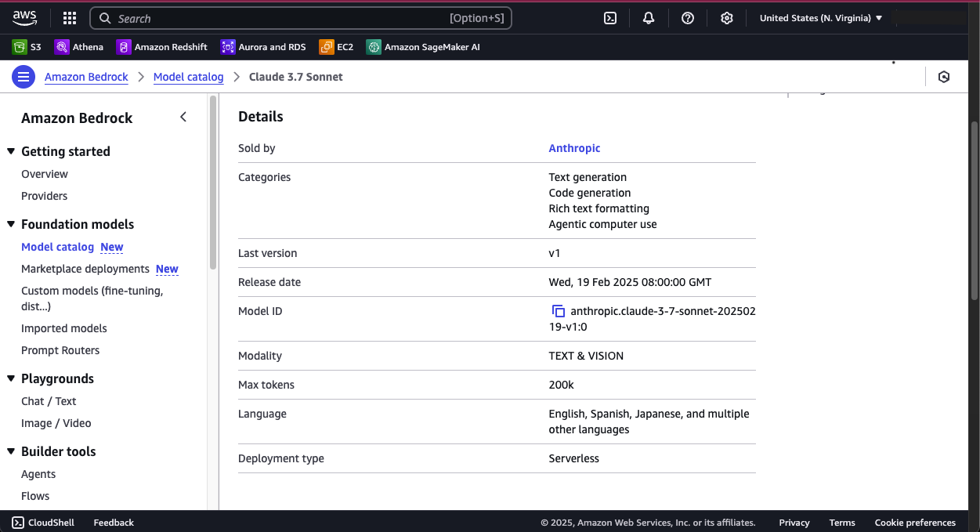Open Flows under Builder tools

tap(35, 496)
